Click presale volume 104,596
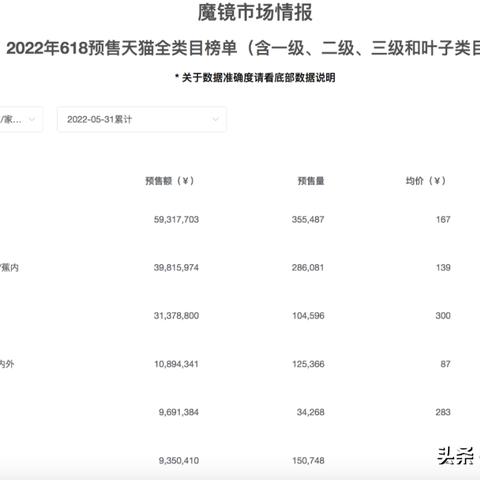The image size is (480, 480). pyautogui.click(x=308, y=315)
